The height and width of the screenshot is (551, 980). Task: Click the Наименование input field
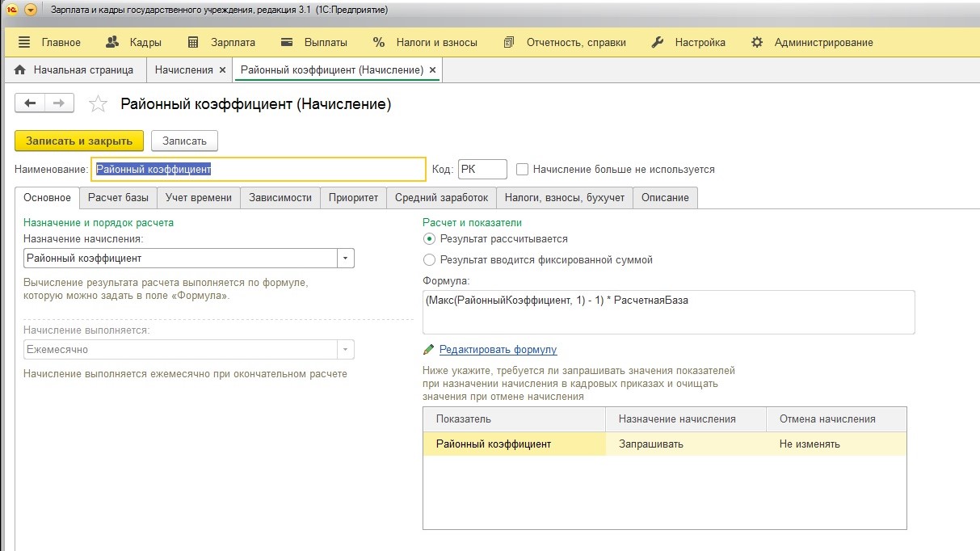[x=259, y=169]
